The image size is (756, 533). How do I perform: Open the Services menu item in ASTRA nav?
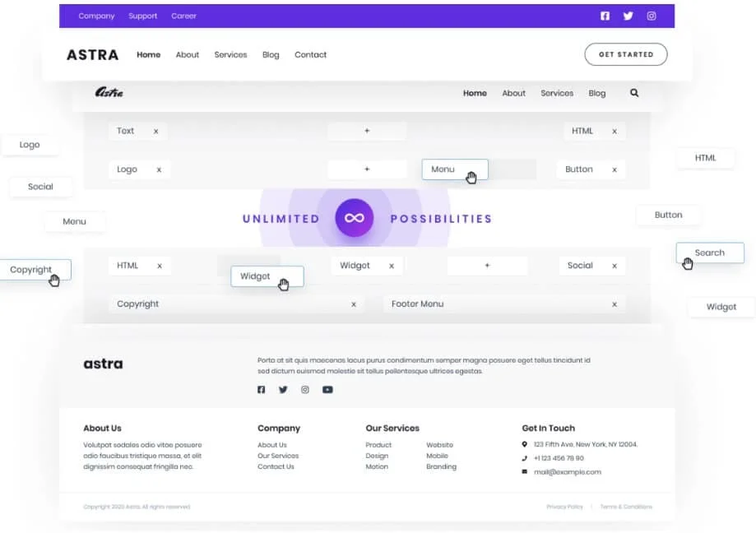(x=230, y=55)
